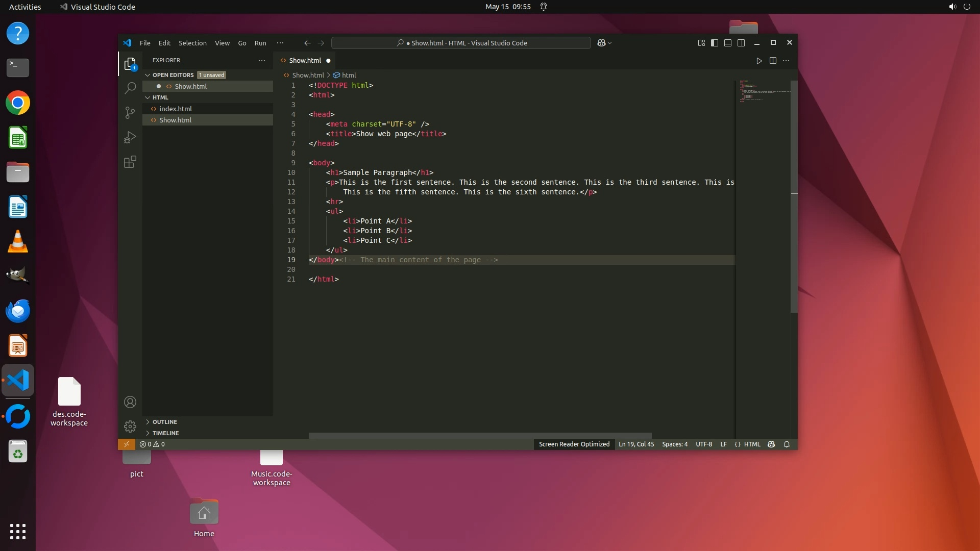Expand the OUTLINE section
The height and width of the screenshot is (551, 980).
164,422
